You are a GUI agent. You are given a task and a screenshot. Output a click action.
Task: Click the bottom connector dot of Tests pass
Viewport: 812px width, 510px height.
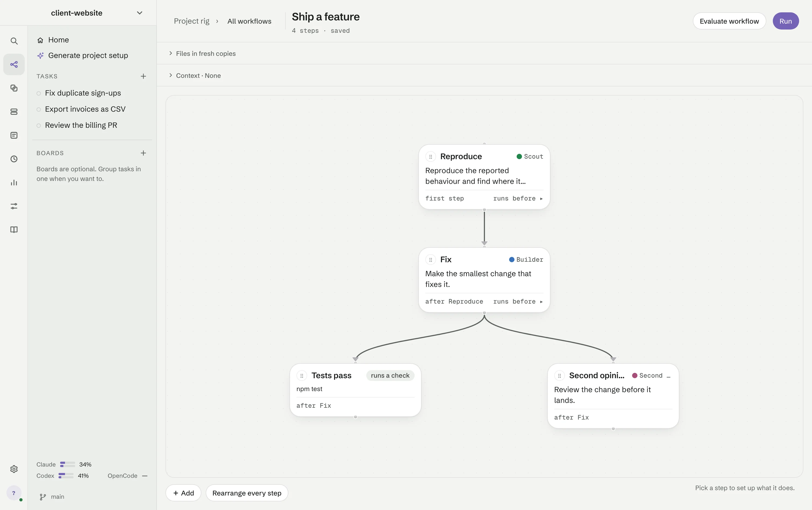[x=356, y=417]
